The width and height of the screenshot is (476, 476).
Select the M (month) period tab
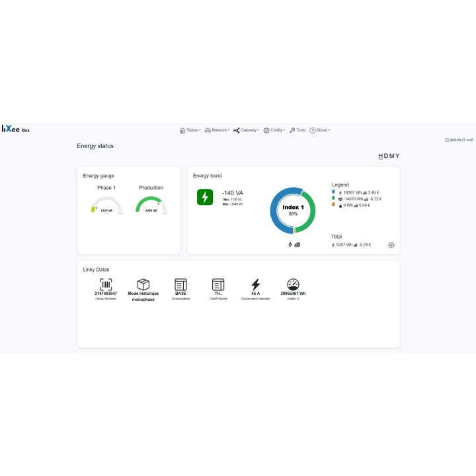tap(391, 156)
